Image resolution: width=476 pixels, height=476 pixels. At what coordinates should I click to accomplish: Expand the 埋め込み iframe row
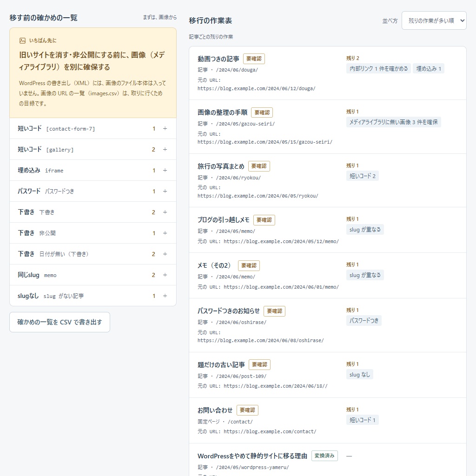(x=93, y=170)
